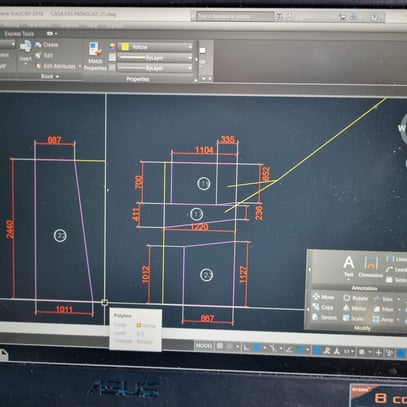Screen dimensions: 407x407
Task: Select the Trim tool
Action: [383, 299]
